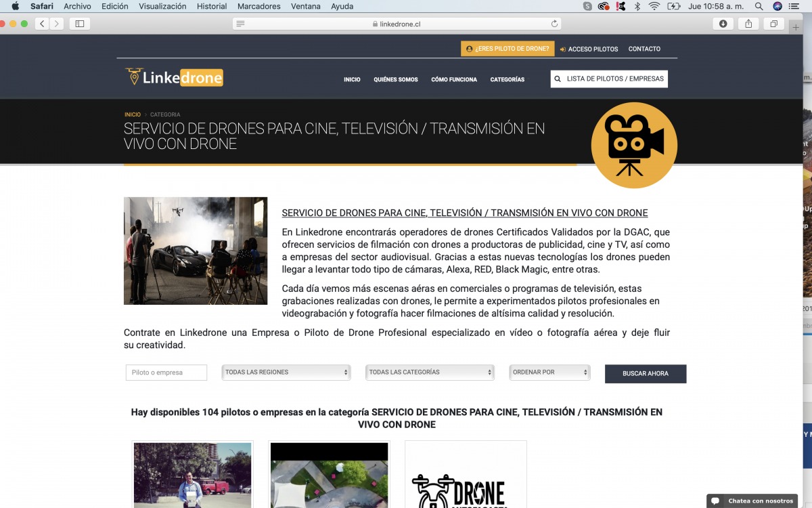Expand the Todas las Regiones dropdown
812x508 pixels.
pos(286,373)
